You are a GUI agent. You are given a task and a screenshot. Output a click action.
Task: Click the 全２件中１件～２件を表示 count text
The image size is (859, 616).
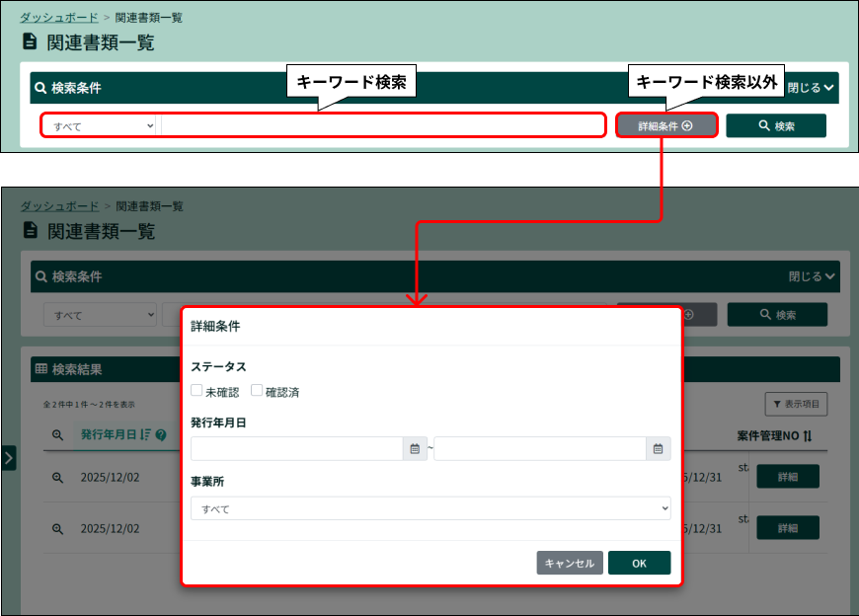point(89,405)
